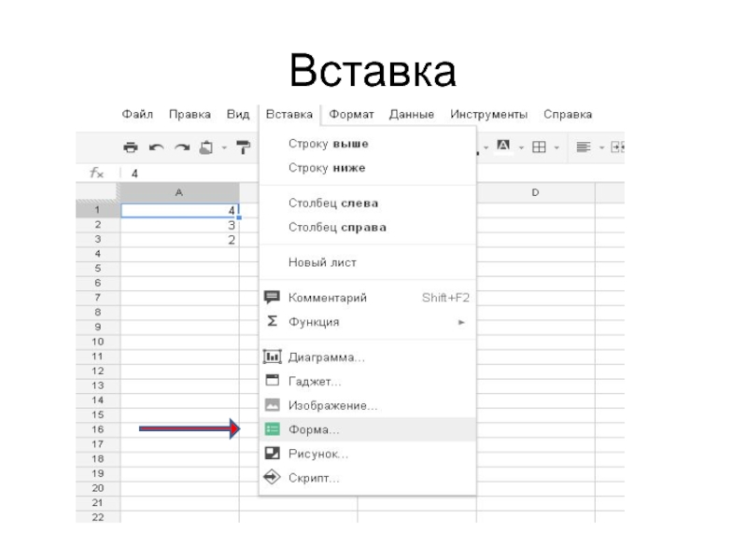This screenshot has width=747, height=560.
Task: Select Новый лист menu entry
Action: [367, 262]
